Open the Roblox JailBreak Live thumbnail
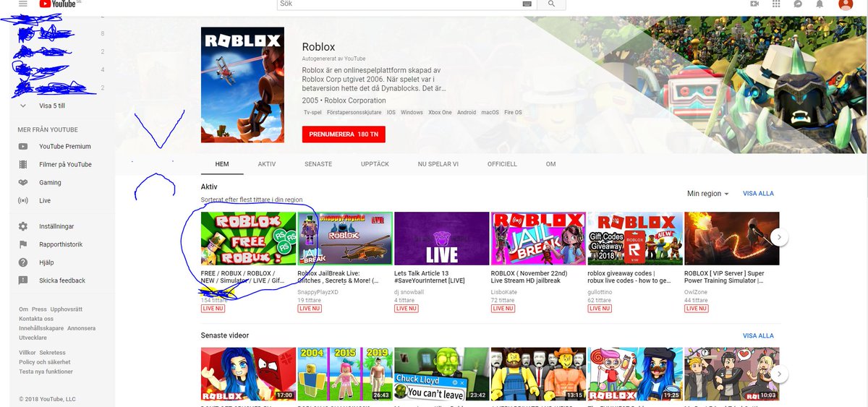Screen dimensions: 868x407 (345, 239)
